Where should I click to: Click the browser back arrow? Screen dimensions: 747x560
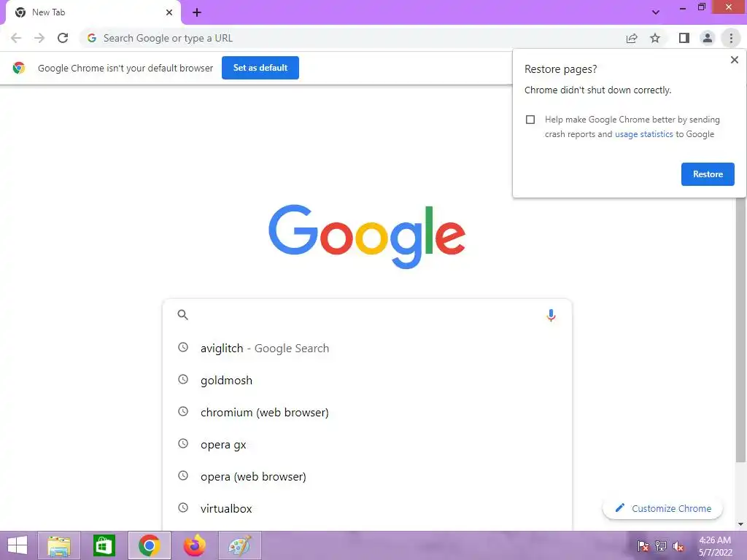[16, 38]
